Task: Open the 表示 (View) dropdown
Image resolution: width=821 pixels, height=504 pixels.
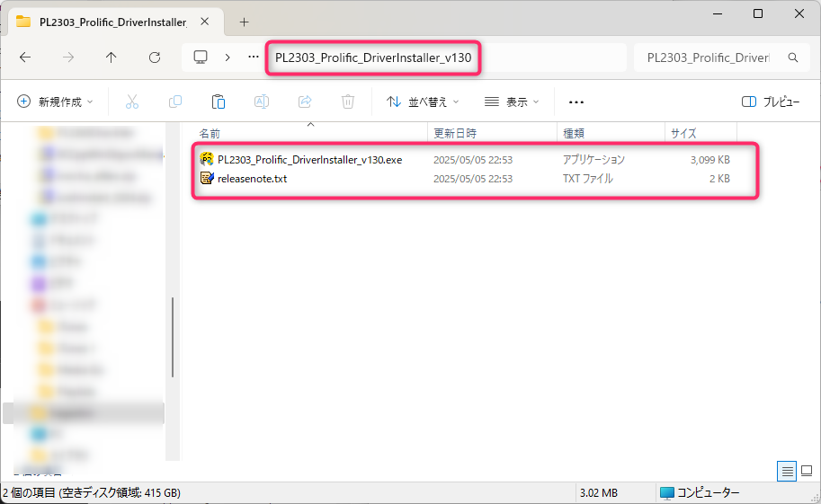Action: (511, 102)
